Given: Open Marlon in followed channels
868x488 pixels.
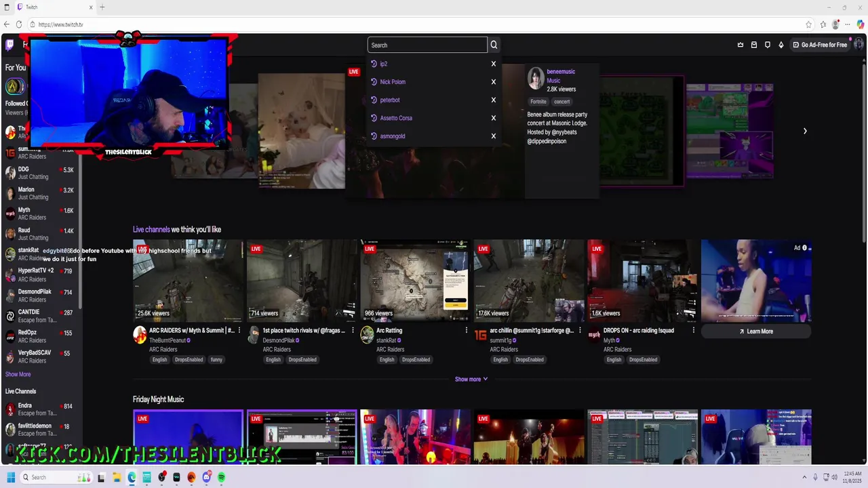Looking at the screenshot, I should click(x=41, y=193).
